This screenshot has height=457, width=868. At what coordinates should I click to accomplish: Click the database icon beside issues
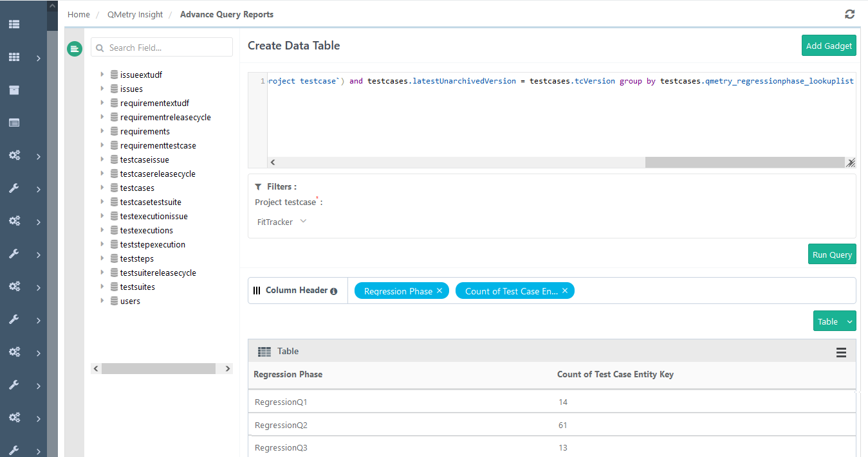[x=115, y=89]
